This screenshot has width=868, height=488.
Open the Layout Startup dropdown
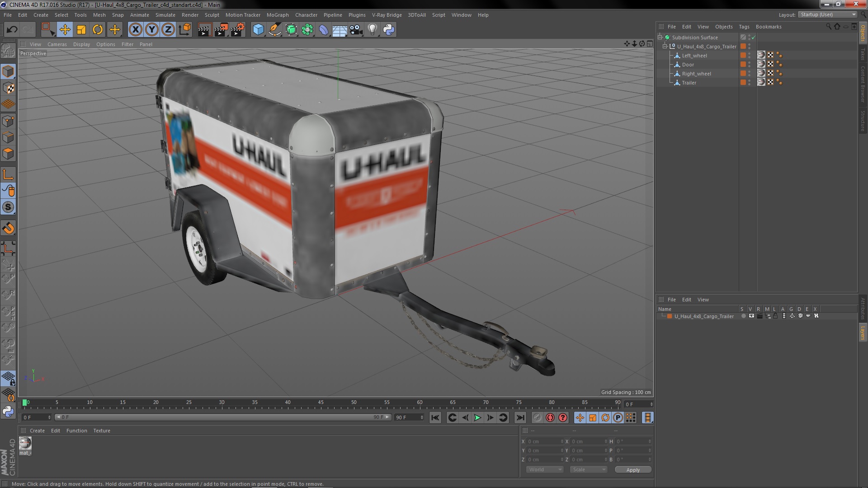827,15
